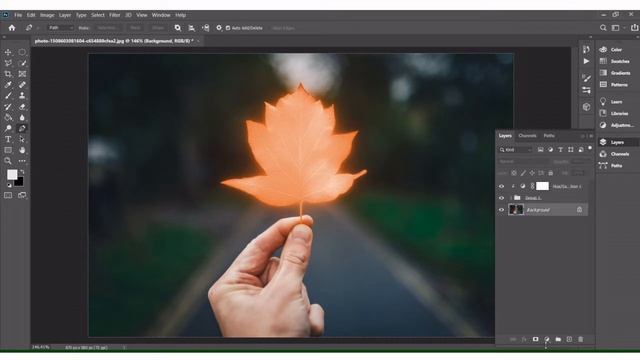
Task: Select the Elliptical Marquee tool
Action: point(22,52)
